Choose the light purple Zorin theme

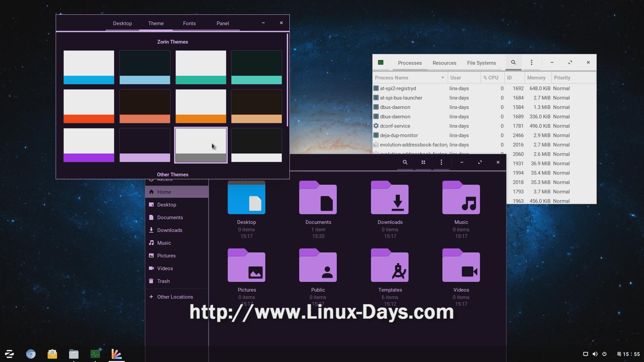89,145
